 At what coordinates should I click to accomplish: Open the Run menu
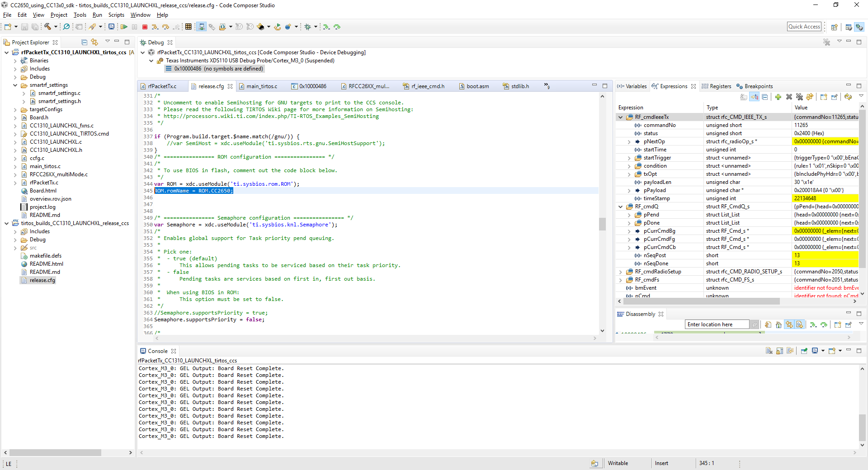(97, 15)
